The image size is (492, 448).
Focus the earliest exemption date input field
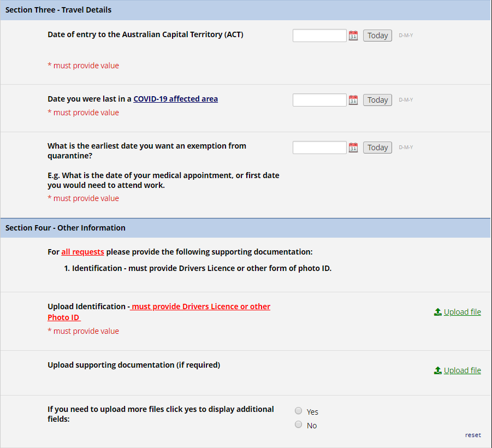point(319,148)
